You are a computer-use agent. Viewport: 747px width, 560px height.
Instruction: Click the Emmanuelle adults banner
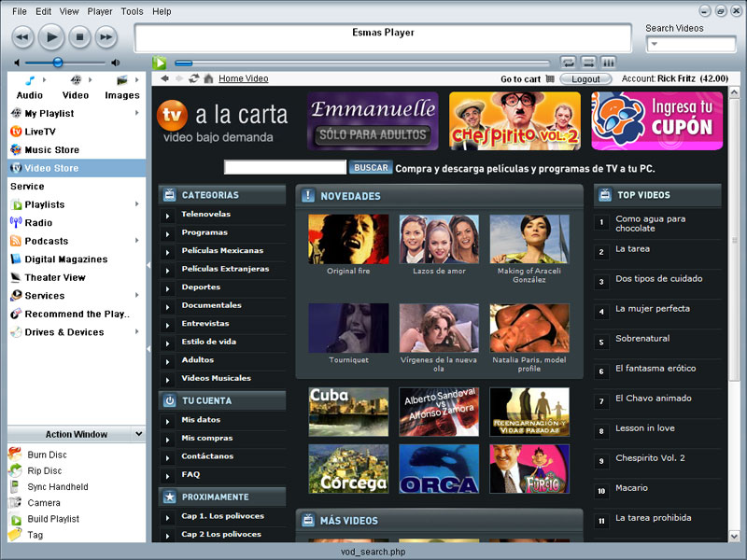(x=373, y=121)
